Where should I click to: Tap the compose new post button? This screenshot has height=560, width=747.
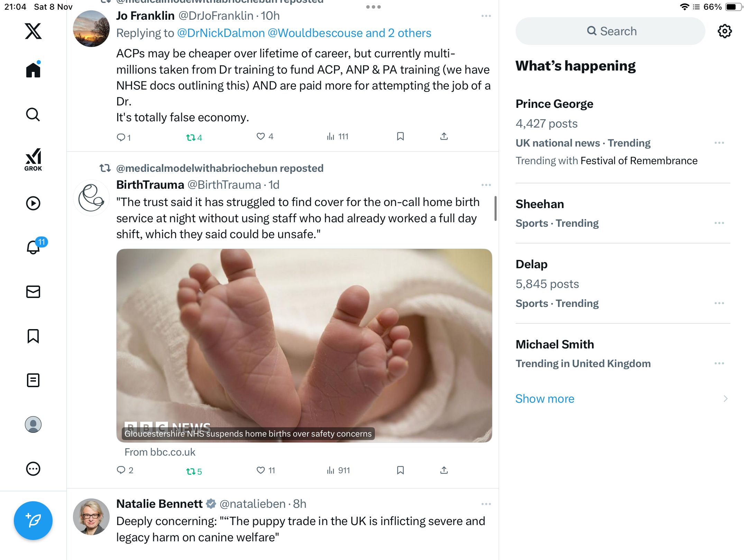coord(33,520)
